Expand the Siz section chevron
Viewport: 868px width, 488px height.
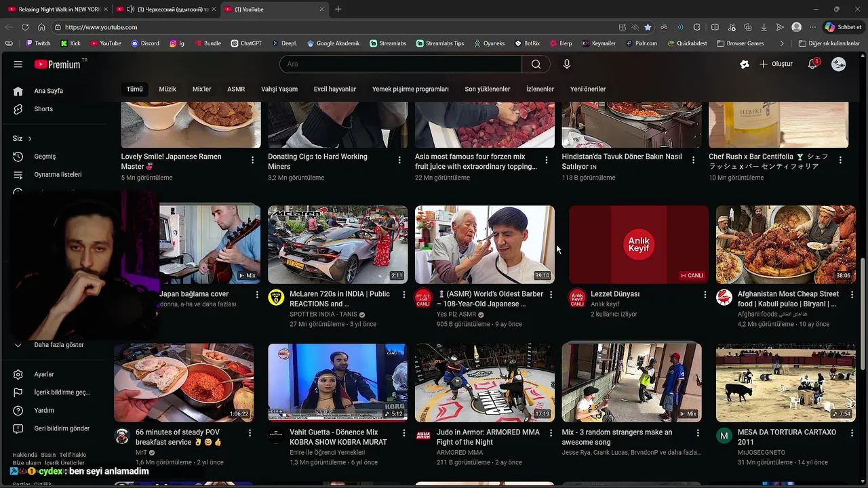[x=29, y=139]
